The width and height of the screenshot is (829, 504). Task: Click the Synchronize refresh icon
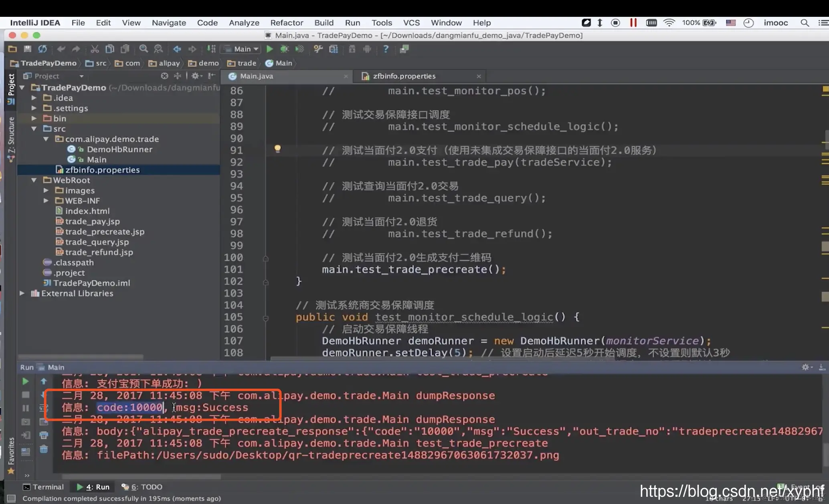tap(42, 49)
